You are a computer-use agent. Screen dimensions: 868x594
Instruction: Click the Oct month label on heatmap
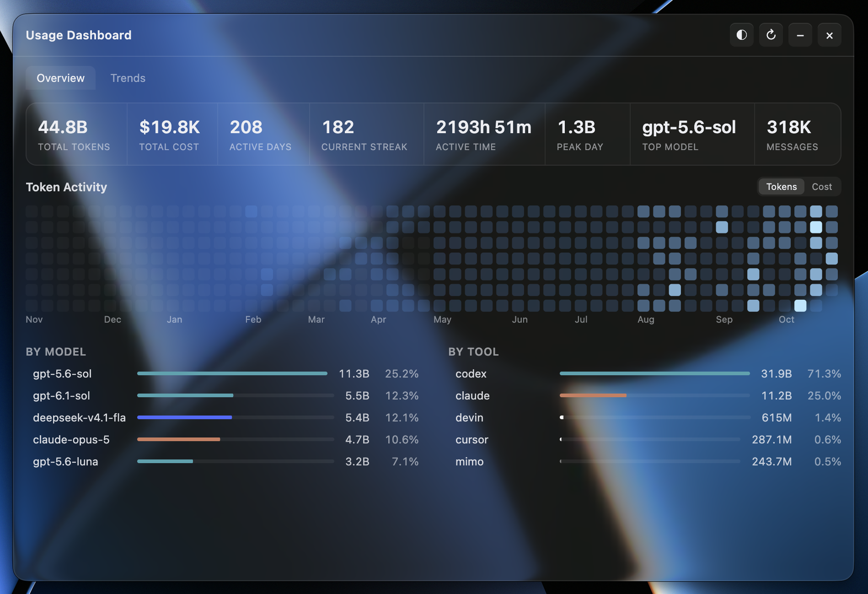787,319
